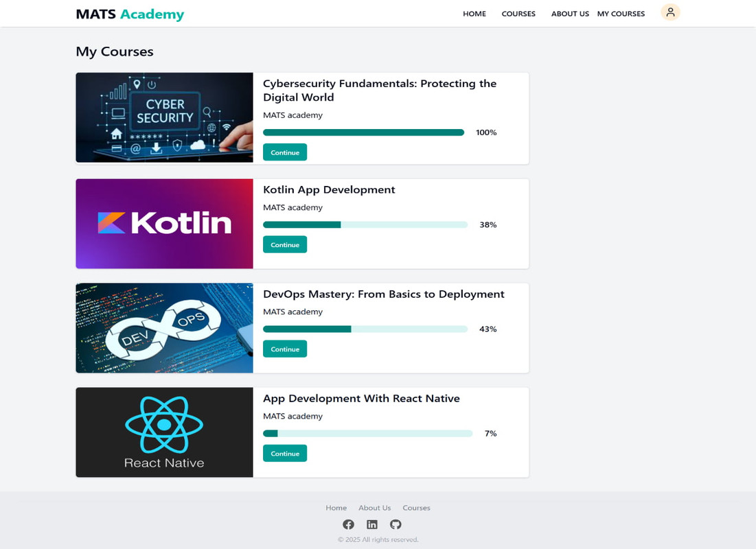
Task: Continue the Cybersecurity Fundamentals course
Action: coord(285,152)
